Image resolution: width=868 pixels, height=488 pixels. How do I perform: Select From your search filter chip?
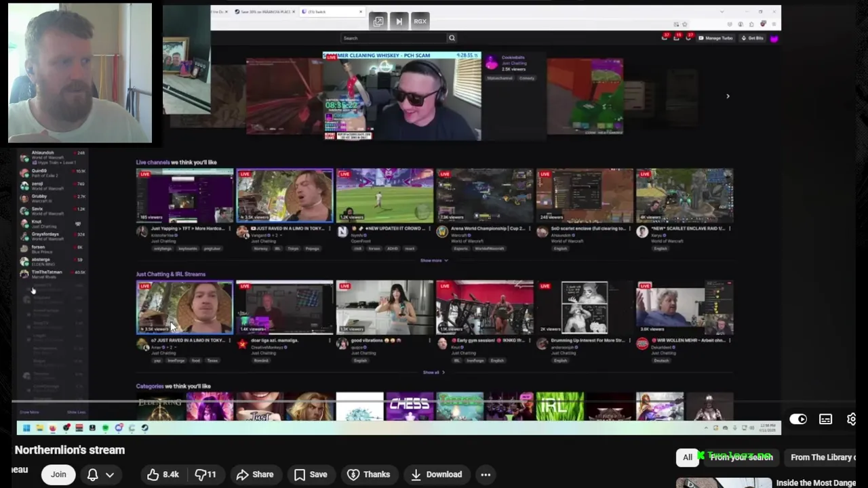741,457
